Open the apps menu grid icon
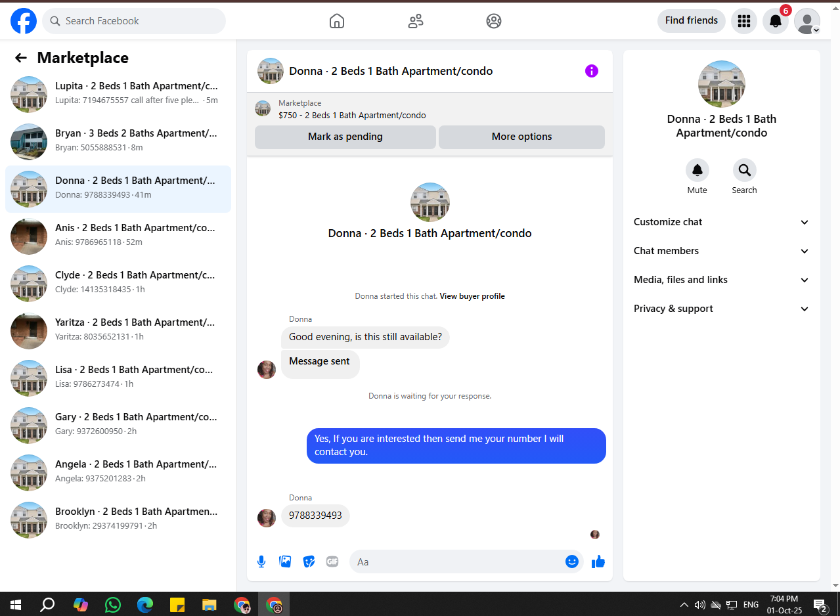 [744, 21]
